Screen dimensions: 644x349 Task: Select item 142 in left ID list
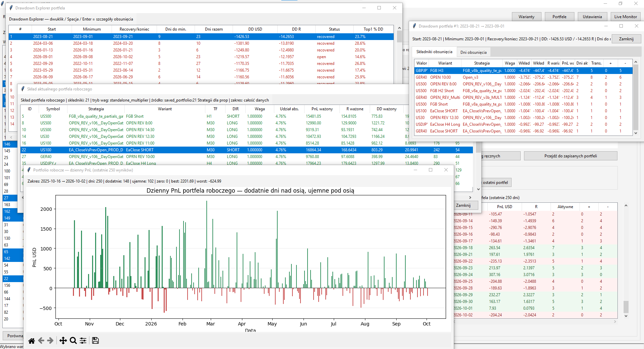pyautogui.click(x=13, y=259)
